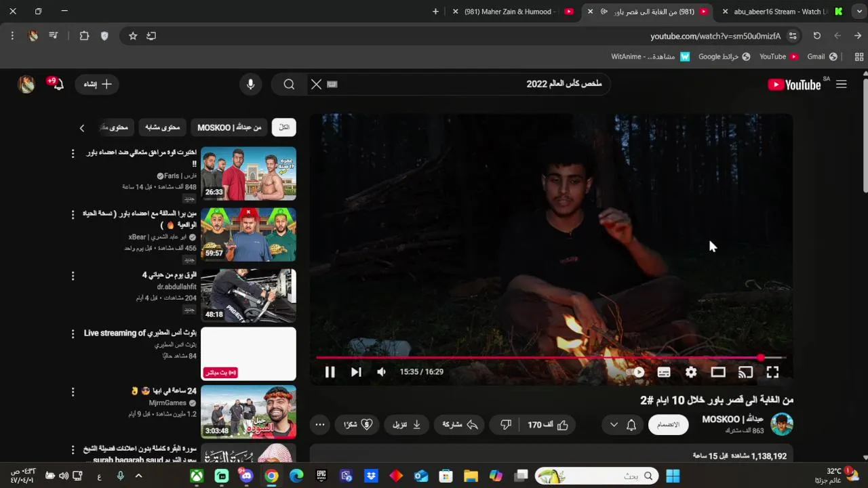Pause the video playback
The width and height of the screenshot is (868, 488).
(330, 372)
